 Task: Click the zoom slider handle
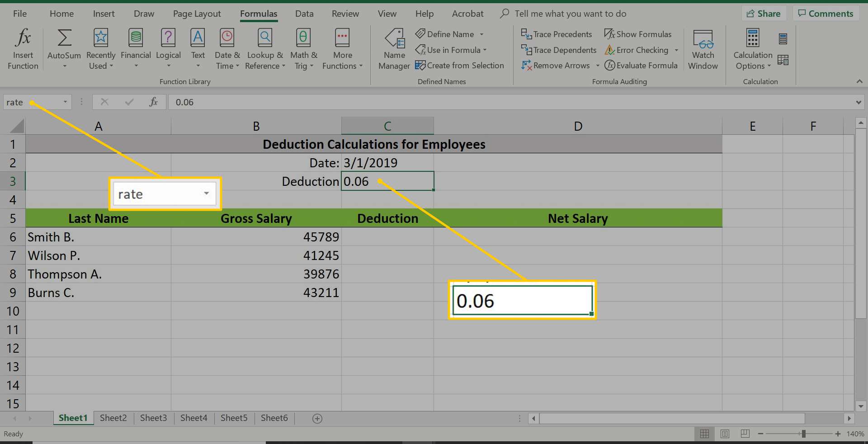point(803,434)
